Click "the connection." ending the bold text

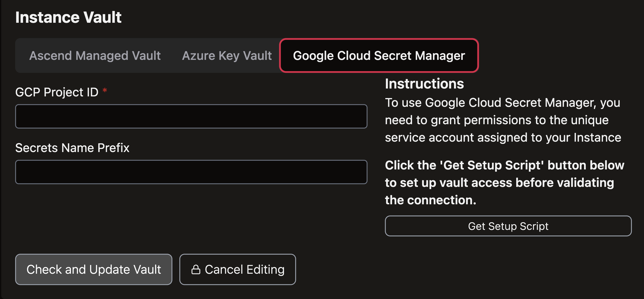tap(430, 200)
